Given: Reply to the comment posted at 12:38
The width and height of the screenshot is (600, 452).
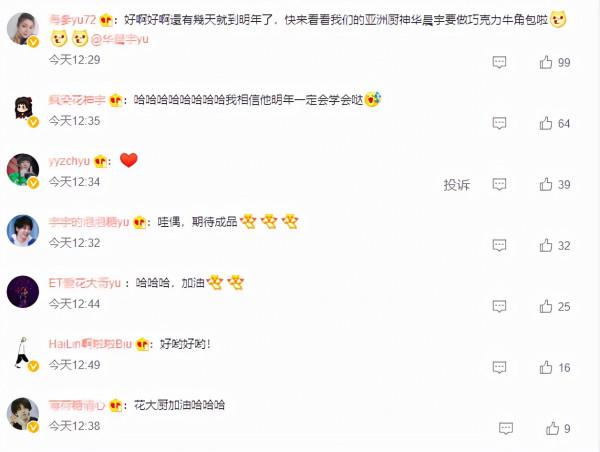Looking at the screenshot, I should pos(506,429).
